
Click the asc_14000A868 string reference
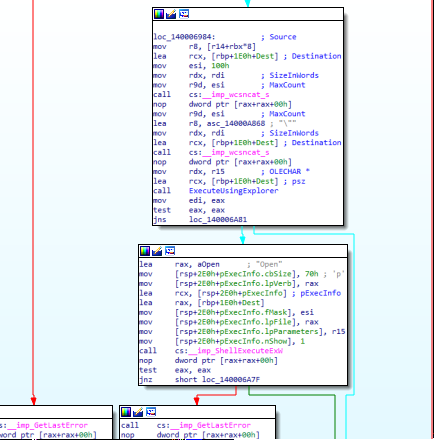click(x=236, y=123)
